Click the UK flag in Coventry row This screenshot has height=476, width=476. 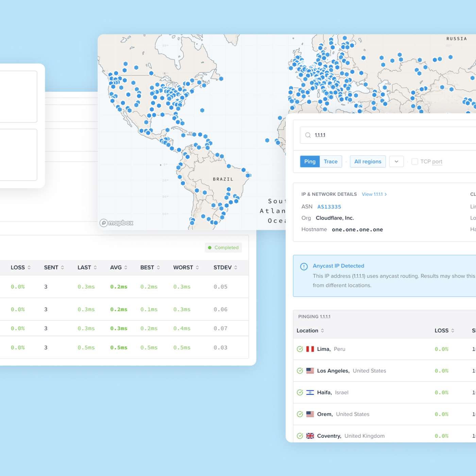pos(310,436)
